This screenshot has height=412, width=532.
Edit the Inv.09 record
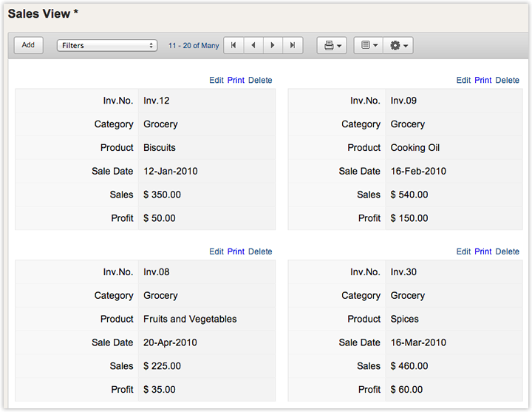tap(463, 80)
